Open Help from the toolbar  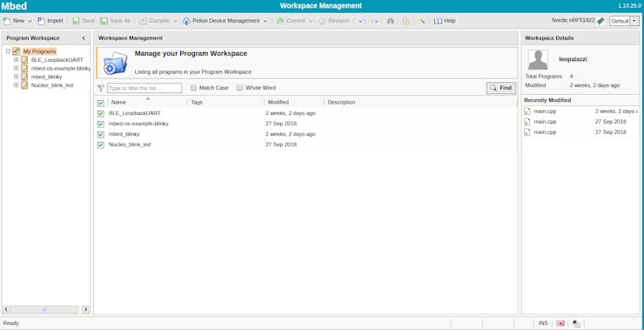coord(445,21)
